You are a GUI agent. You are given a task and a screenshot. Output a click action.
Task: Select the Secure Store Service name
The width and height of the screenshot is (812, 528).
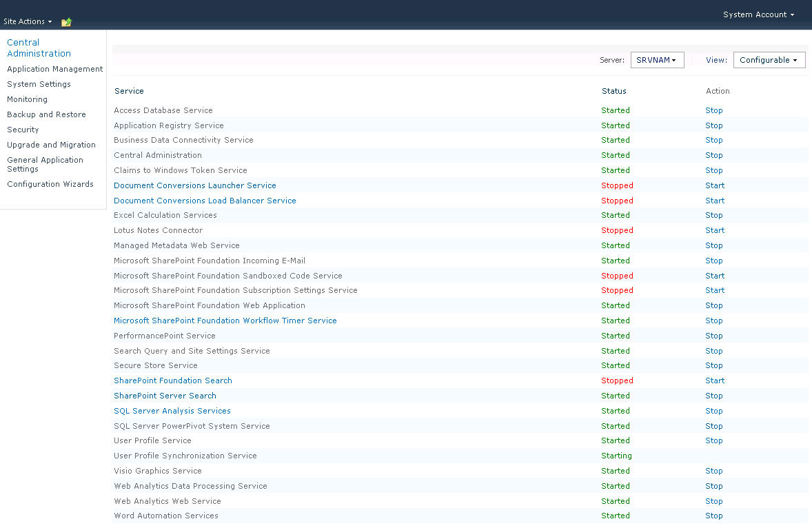(155, 365)
